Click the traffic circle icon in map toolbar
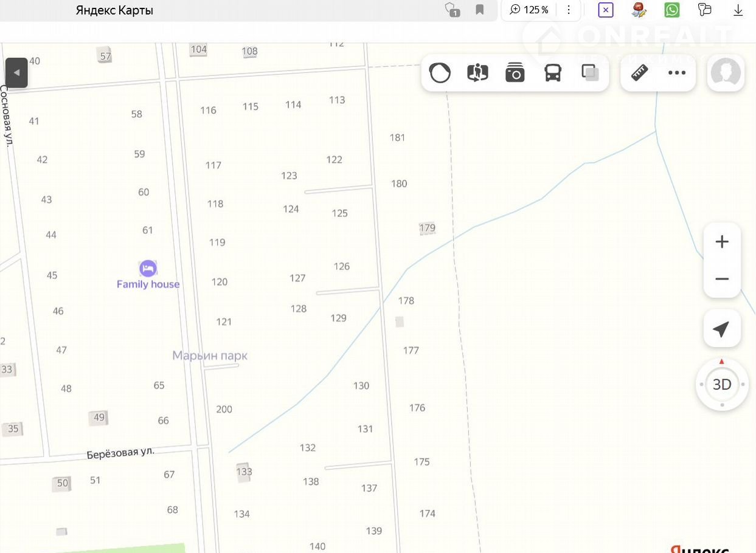The image size is (756, 553). tap(440, 73)
